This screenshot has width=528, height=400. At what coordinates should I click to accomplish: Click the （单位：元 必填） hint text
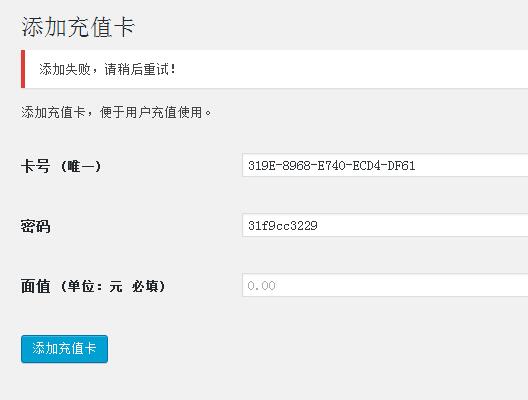[x=113, y=286]
